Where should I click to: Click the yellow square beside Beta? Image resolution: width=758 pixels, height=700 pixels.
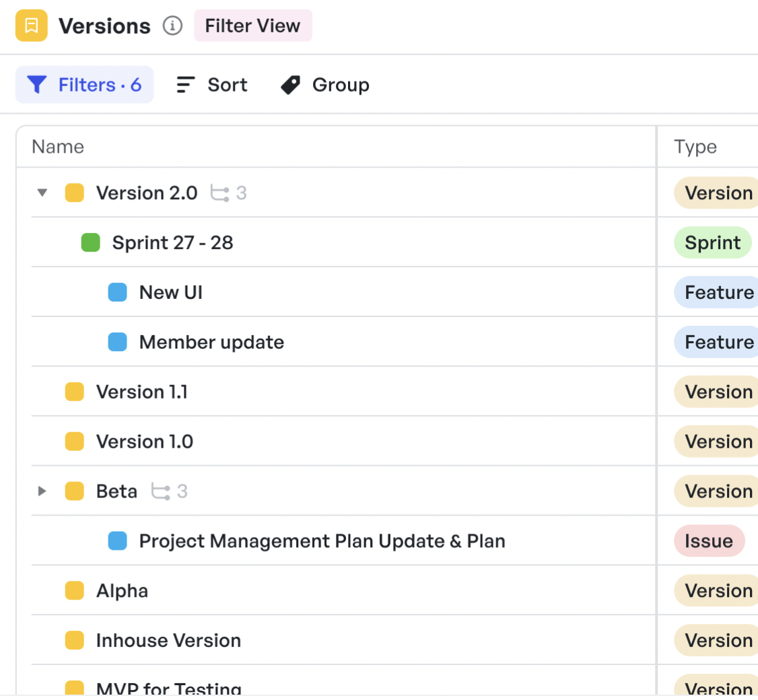pos(75,491)
